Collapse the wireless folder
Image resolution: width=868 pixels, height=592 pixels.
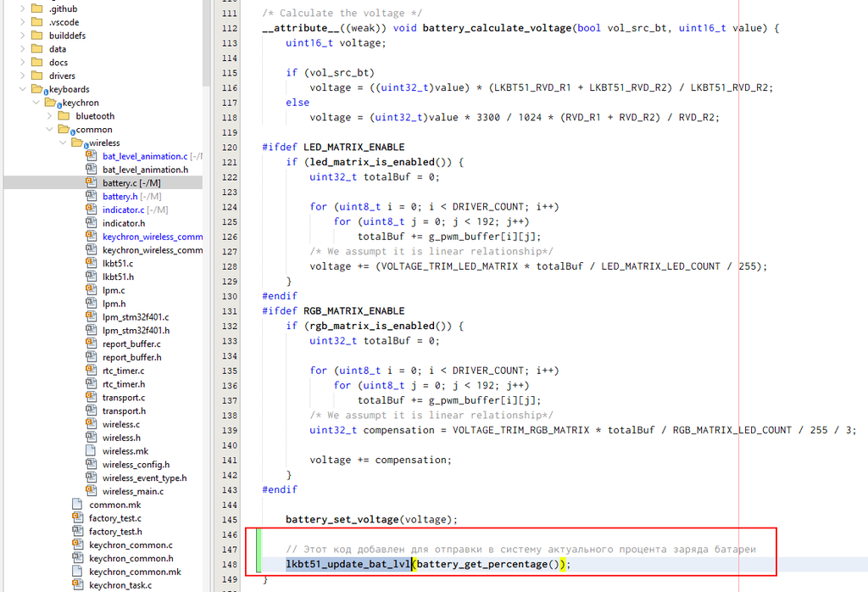tap(63, 143)
